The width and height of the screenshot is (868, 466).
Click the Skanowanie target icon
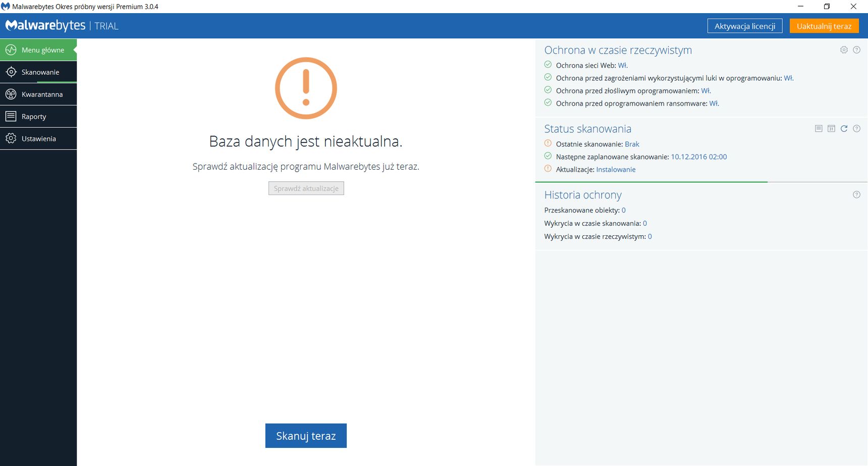11,72
